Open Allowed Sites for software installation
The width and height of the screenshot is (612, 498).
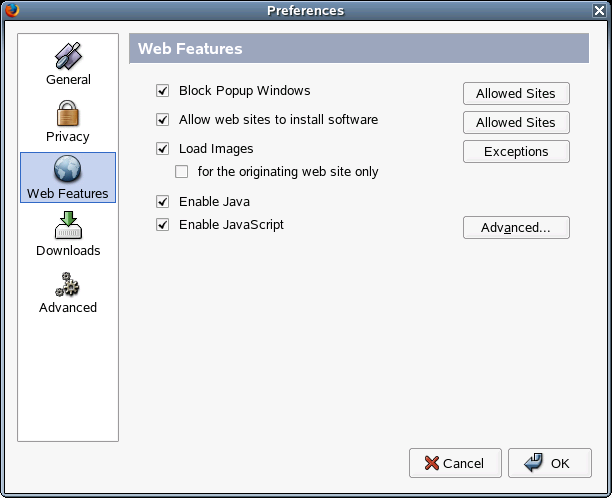pyautogui.click(x=516, y=123)
